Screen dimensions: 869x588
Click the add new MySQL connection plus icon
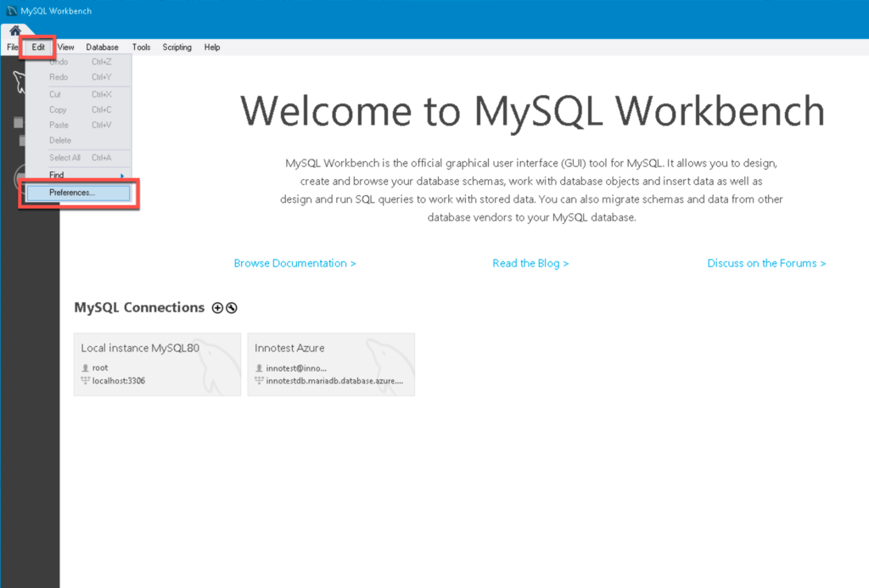click(218, 308)
